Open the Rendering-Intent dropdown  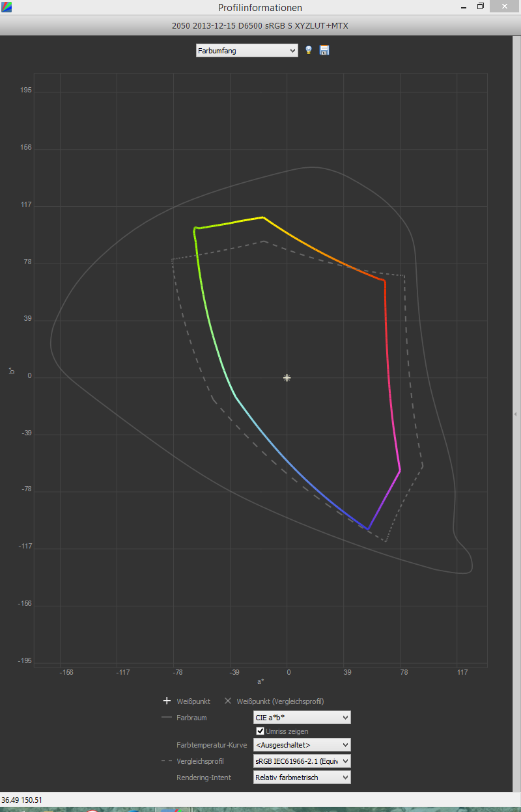click(x=302, y=777)
